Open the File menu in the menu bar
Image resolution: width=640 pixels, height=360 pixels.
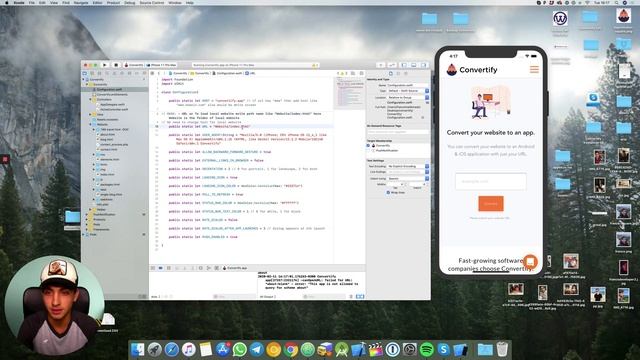point(32,3)
